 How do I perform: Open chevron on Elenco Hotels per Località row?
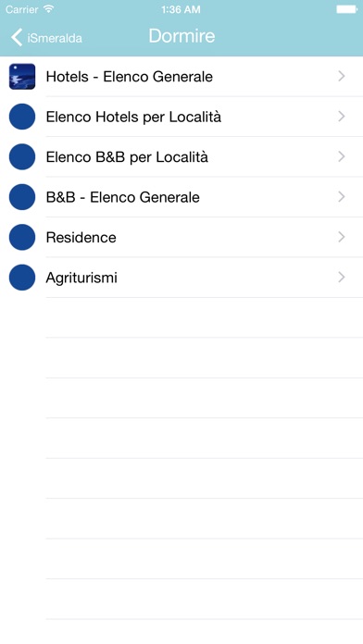point(341,117)
